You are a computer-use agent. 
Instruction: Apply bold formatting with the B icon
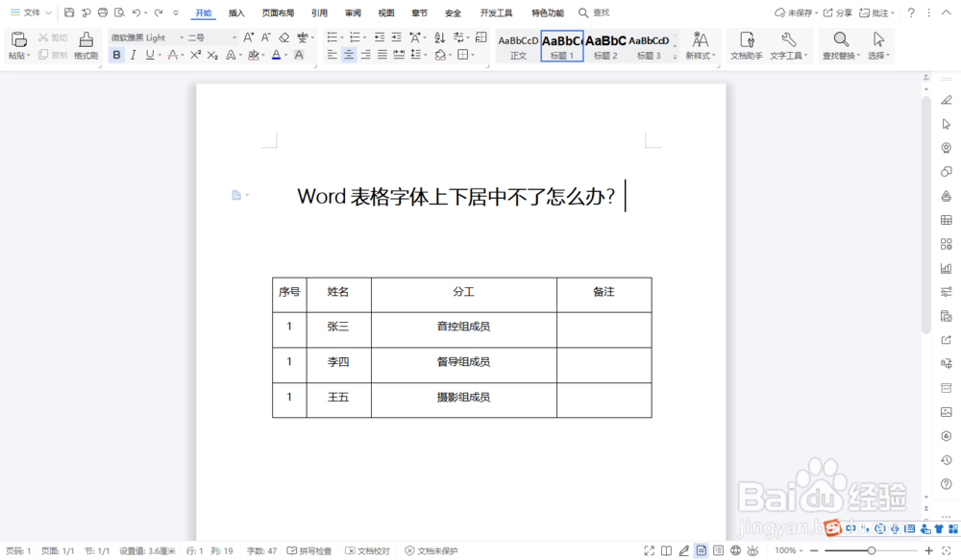coord(116,55)
